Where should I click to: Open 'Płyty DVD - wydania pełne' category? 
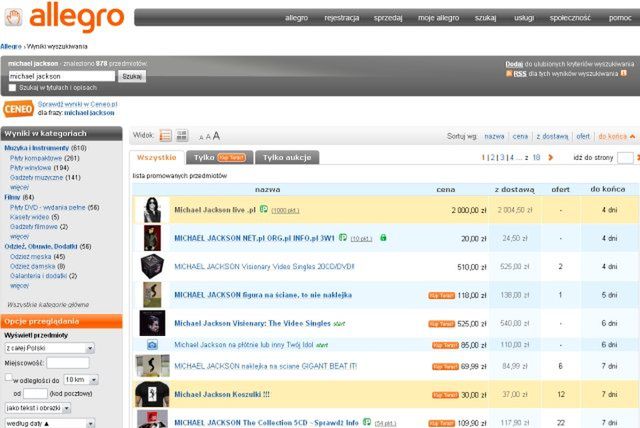48,207
